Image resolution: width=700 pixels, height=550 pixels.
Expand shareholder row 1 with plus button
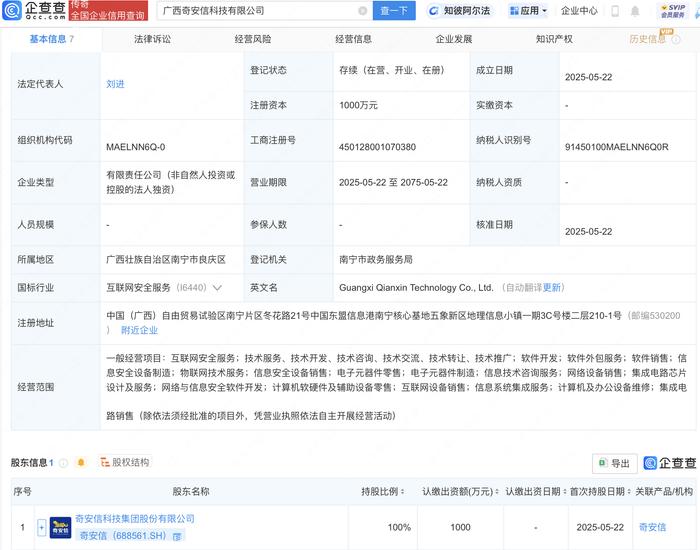pyautogui.click(x=41, y=528)
